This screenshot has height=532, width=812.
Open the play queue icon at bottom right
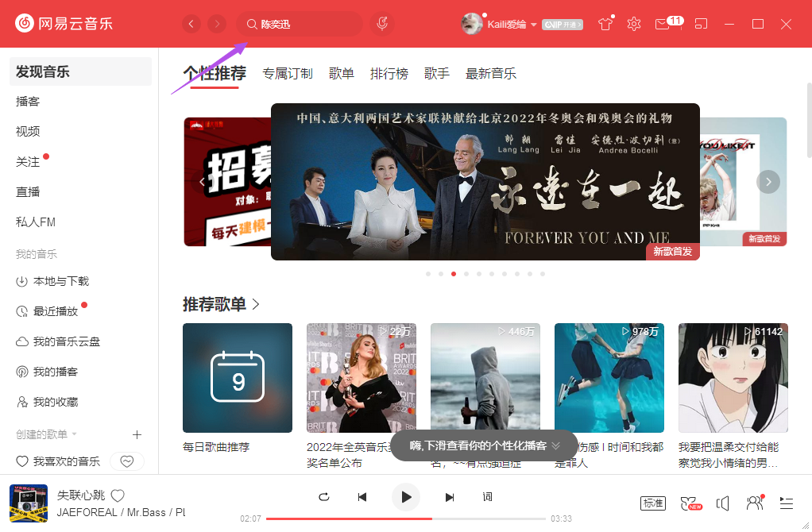pyautogui.click(x=786, y=503)
